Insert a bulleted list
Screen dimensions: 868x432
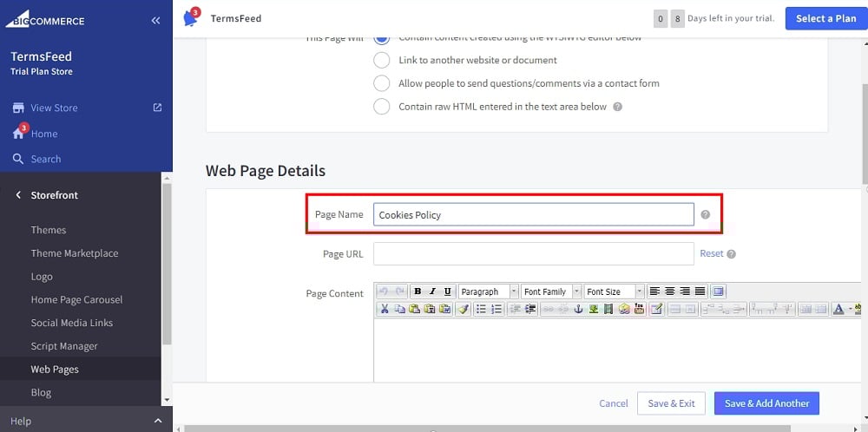[481, 309]
